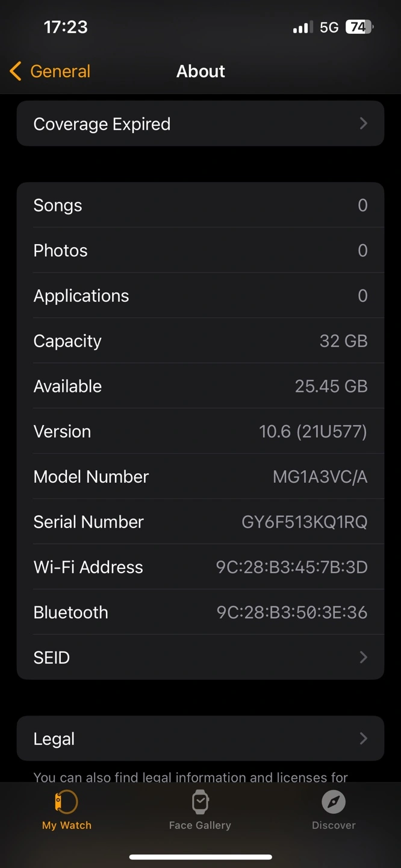Tap the status bar clock
This screenshot has height=868, width=401.
(x=66, y=27)
